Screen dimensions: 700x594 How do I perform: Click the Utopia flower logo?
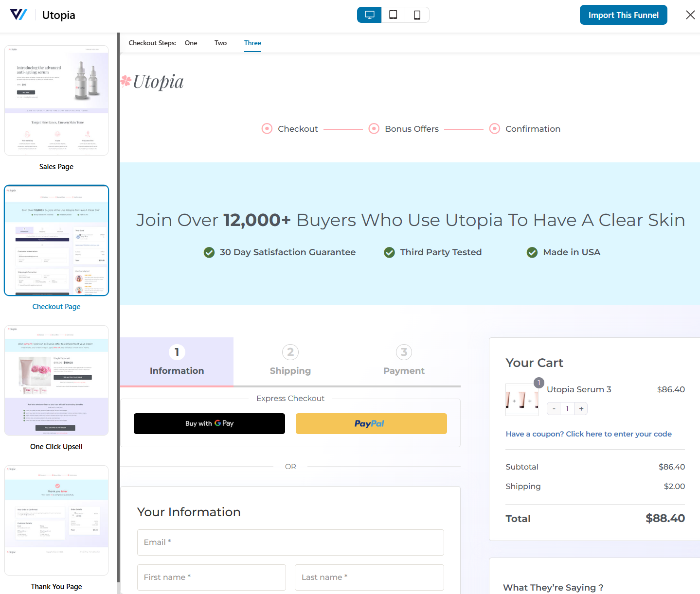[152, 82]
